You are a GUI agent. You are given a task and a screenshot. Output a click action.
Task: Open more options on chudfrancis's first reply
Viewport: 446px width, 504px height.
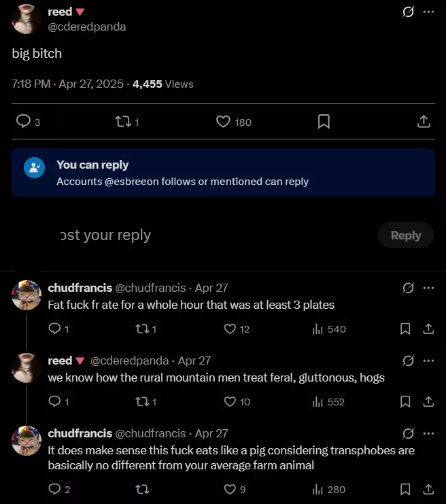(428, 288)
